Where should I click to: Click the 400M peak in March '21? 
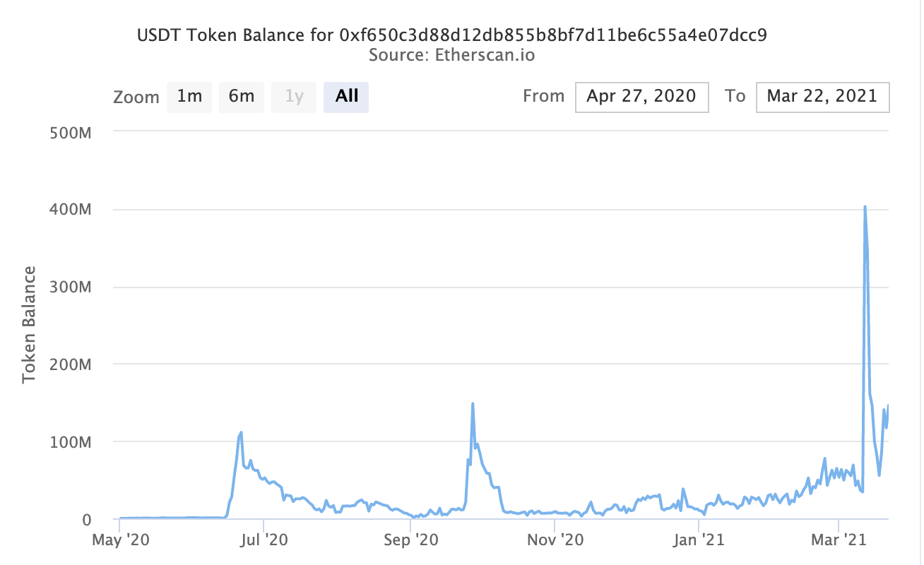click(865, 207)
